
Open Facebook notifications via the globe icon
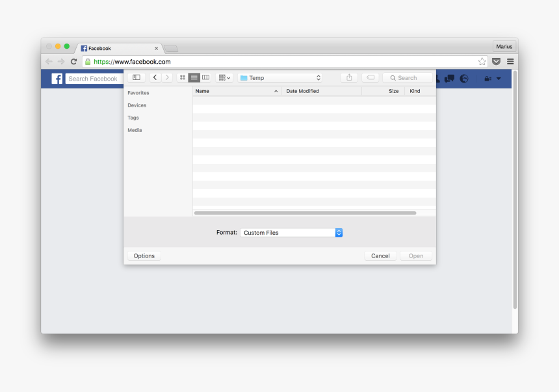pyautogui.click(x=464, y=78)
